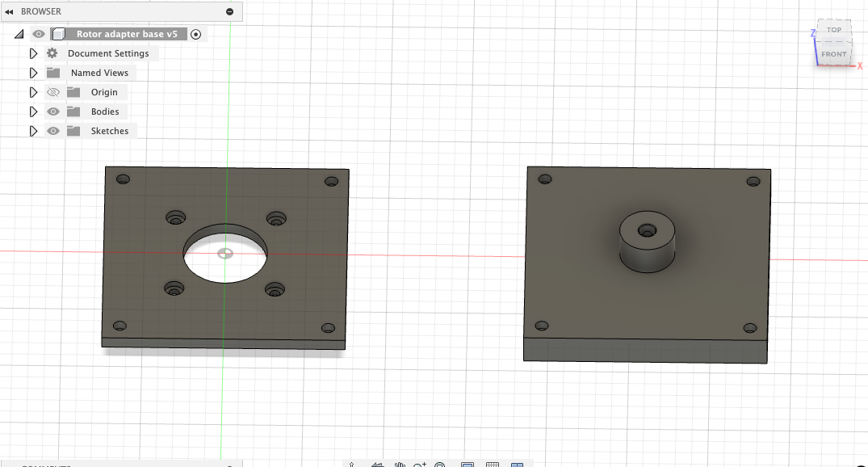Click the Named Views folder icon

[x=53, y=73]
